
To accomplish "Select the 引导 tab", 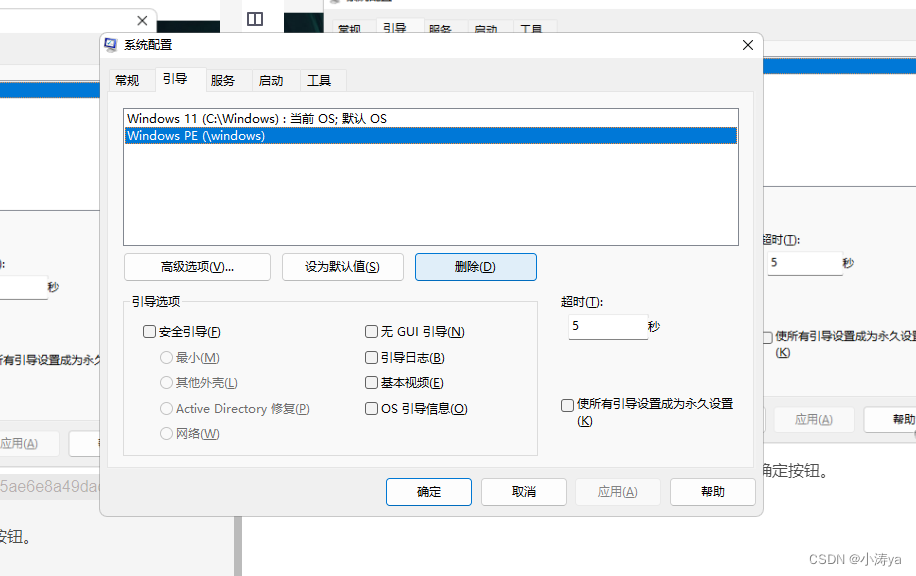I will tap(175, 79).
